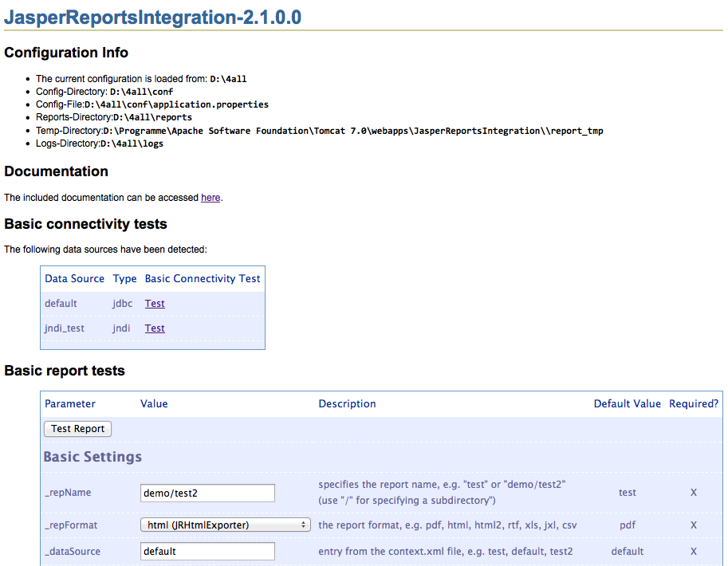The width and height of the screenshot is (728, 566).
Task: Click the Data Source column header
Action: [x=74, y=279]
